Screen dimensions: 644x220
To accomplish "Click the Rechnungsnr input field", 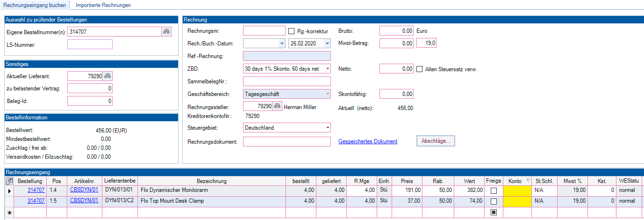I will click(264, 31).
